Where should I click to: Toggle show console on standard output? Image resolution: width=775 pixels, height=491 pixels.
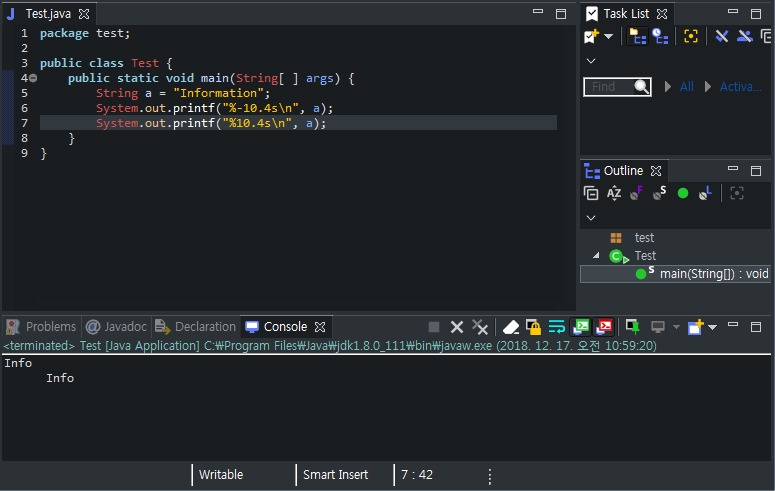tap(581, 327)
